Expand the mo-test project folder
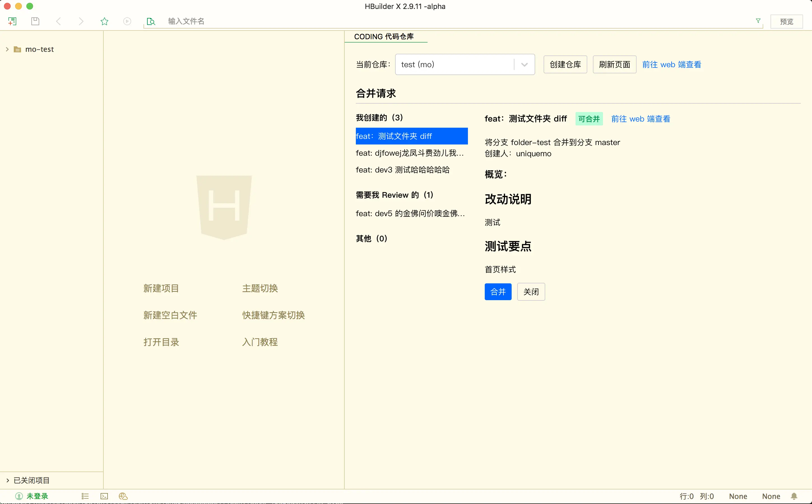Image resolution: width=812 pixels, height=504 pixels. point(7,49)
